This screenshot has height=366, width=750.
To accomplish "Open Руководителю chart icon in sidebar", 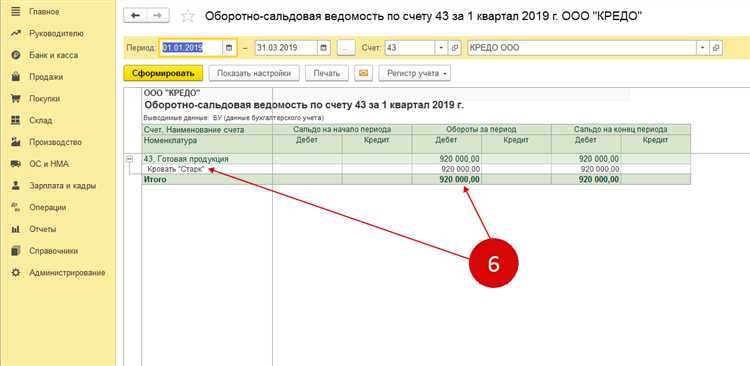I will coord(16,33).
